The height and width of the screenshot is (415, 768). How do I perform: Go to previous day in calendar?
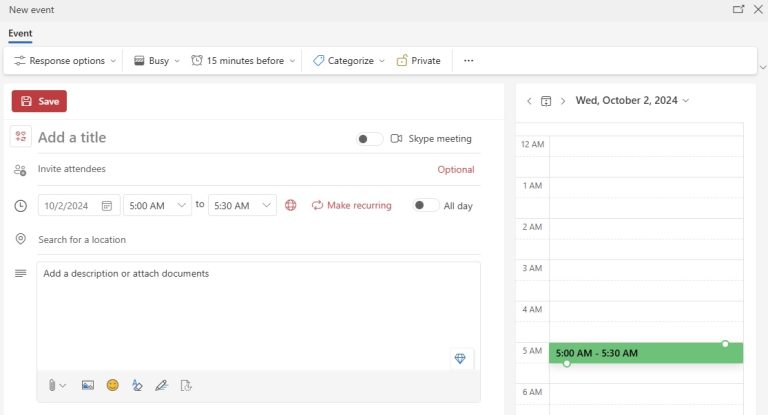(x=529, y=101)
